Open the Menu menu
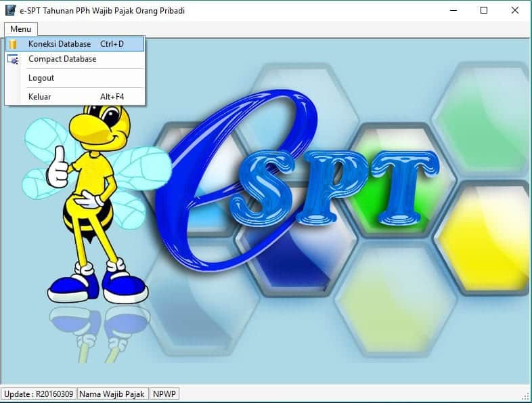Viewport: 532px width, 403px height. (21, 29)
